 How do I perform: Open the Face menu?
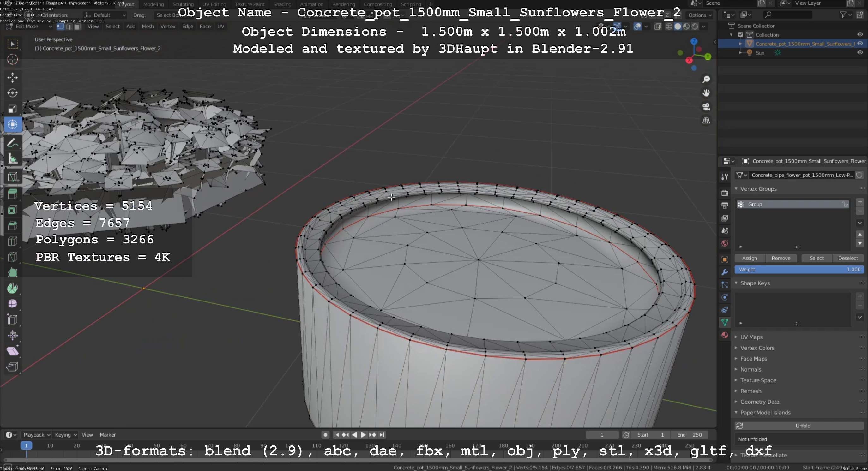[x=205, y=27]
